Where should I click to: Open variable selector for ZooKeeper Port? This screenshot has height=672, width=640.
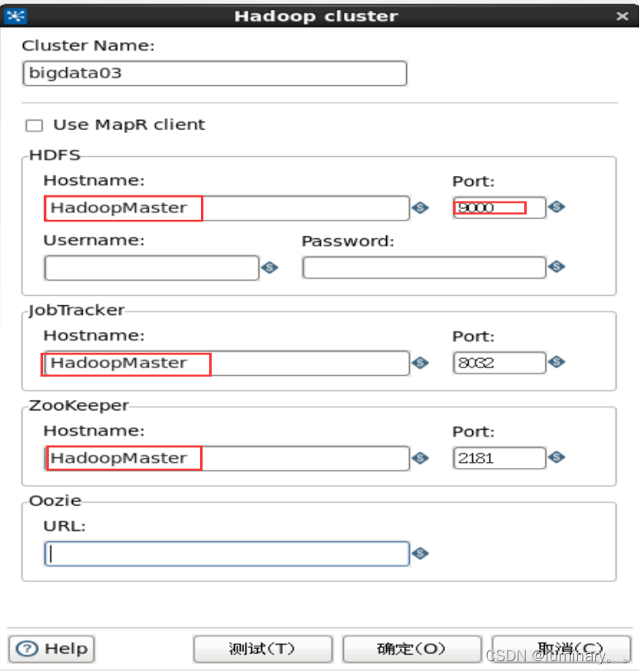click(x=556, y=456)
